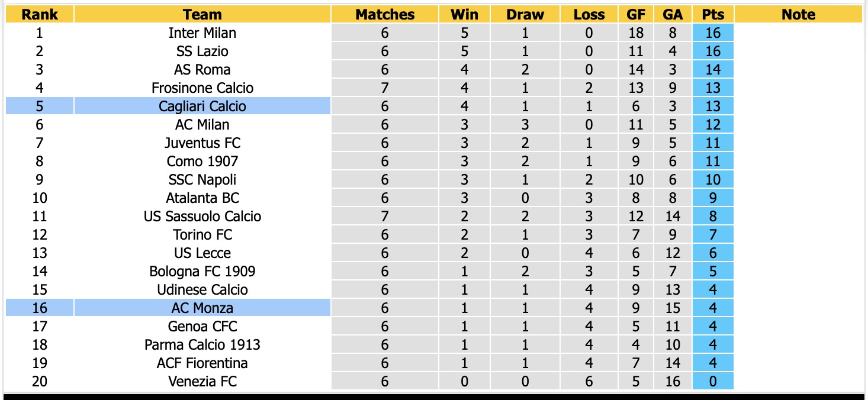Open the Juventus FC team entry
The width and height of the screenshot is (868, 400).
tap(202, 143)
